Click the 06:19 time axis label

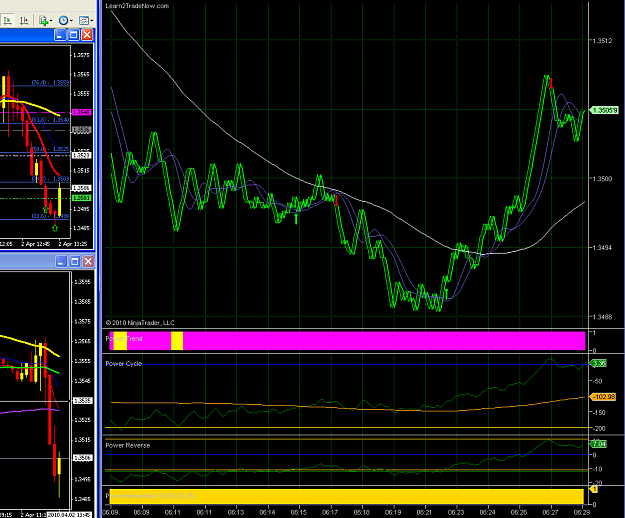tap(393, 512)
